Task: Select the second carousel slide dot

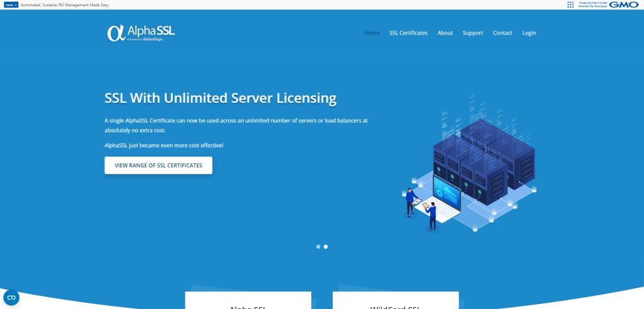Action: tap(326, 247)
